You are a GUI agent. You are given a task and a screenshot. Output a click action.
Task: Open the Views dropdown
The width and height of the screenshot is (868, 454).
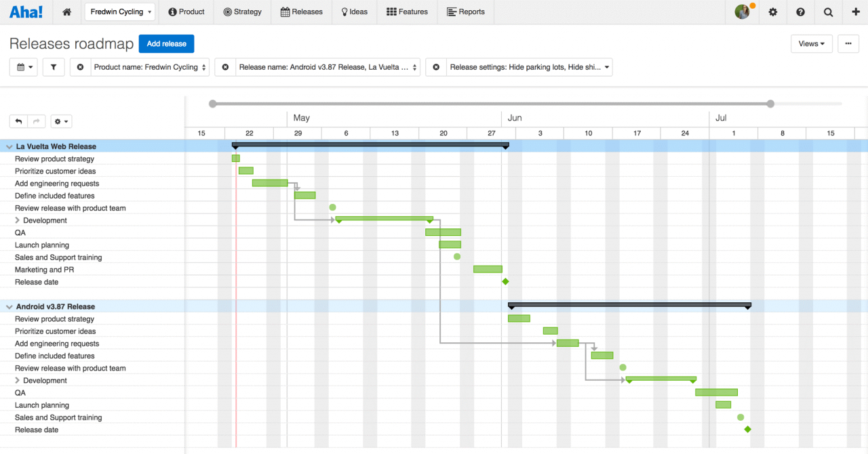point(811,43)
